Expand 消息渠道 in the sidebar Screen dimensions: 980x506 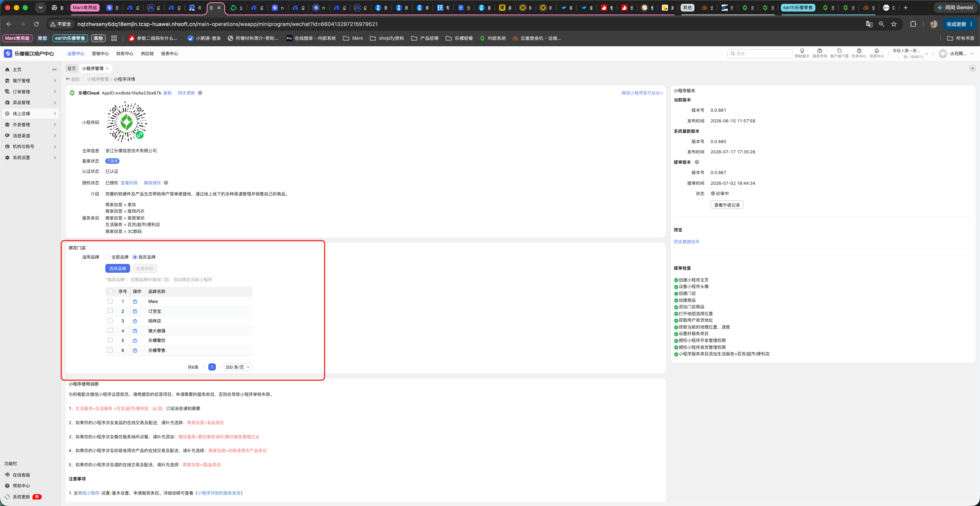(31, 136)
